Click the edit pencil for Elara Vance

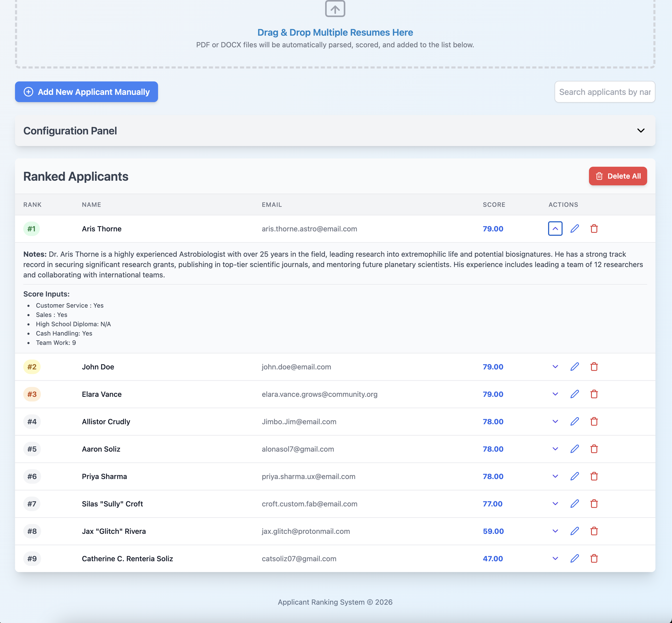(x=574, y=394)
